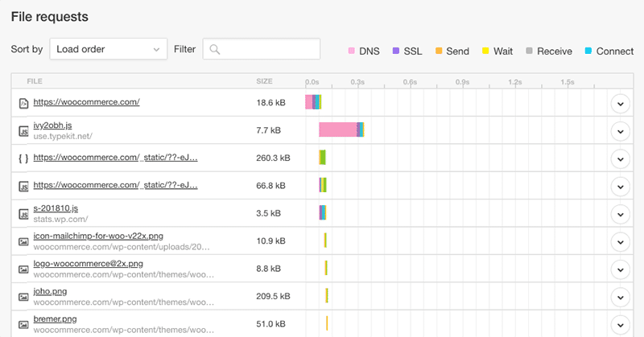Click image icon next to icon-mailchimp-for-woo-v22x.png
This screenshot has width=644, height=337.
point(23,241)
